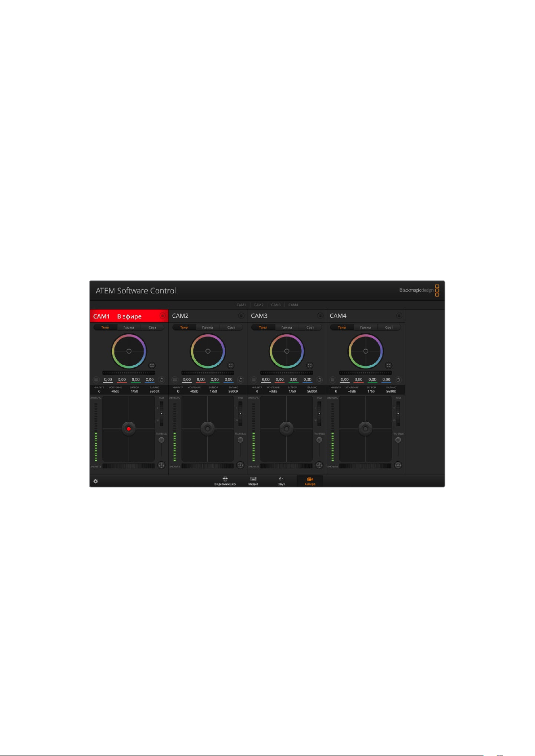Expand the CAM1 color corrector window icon
This screenshot has width=535, height=756.
[x=152, y=366]
